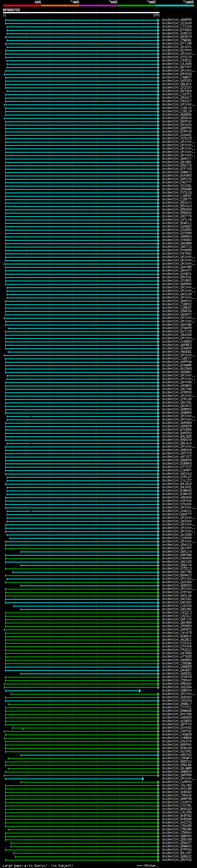
Task: Select hit UniRef100_A7TKQ5
Action: (x=177, y=656)
